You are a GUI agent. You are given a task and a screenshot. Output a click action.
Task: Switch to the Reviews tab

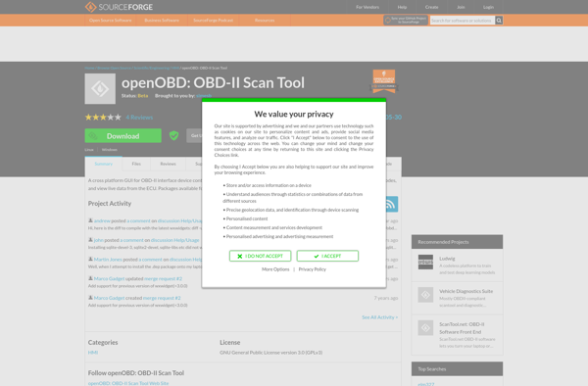pyautogui.click(x=168, y=164)
